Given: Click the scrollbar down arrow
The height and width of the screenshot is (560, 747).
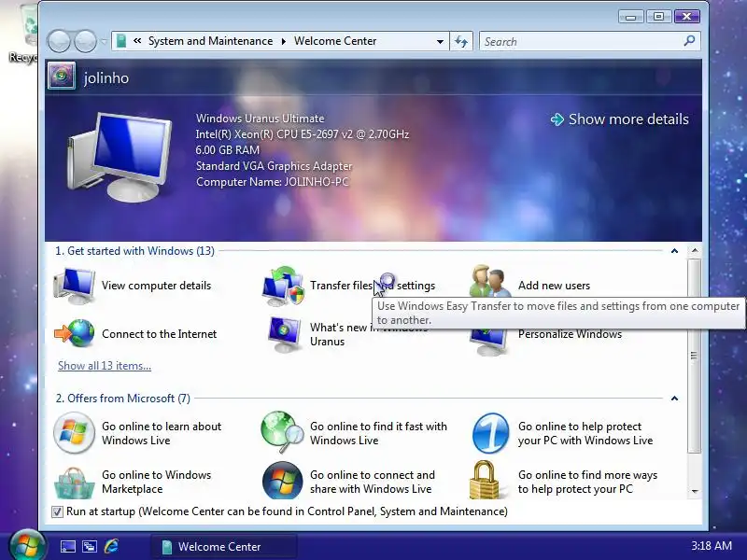Looking at the screenshot, I should 695,492.
